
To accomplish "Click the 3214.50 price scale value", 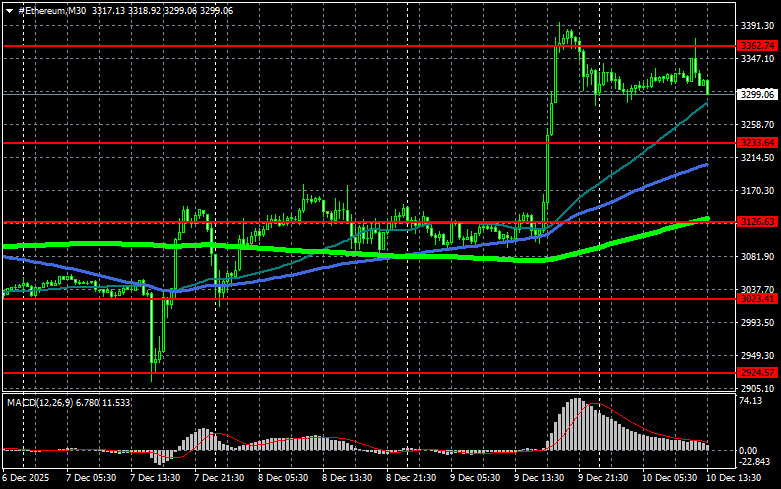I will [x=757, y=157].
